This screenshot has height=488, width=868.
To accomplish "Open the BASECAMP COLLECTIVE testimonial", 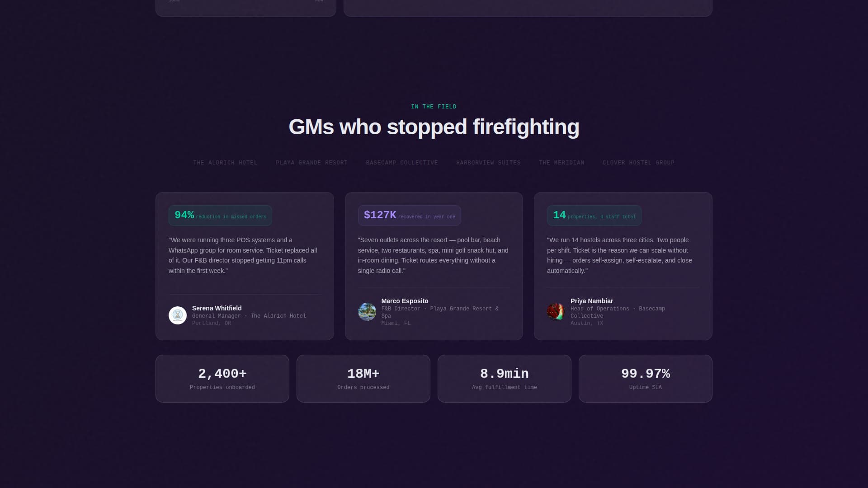I will 402,163.
